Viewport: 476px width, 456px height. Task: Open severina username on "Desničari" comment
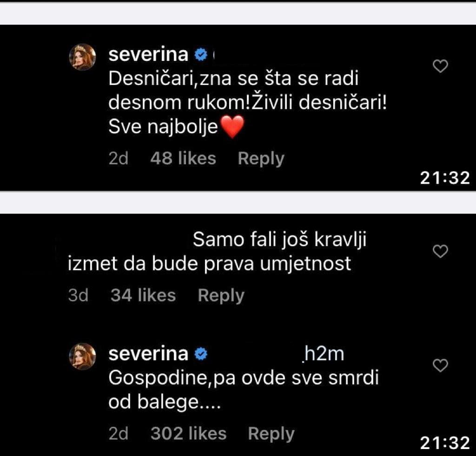pos(148,55)
